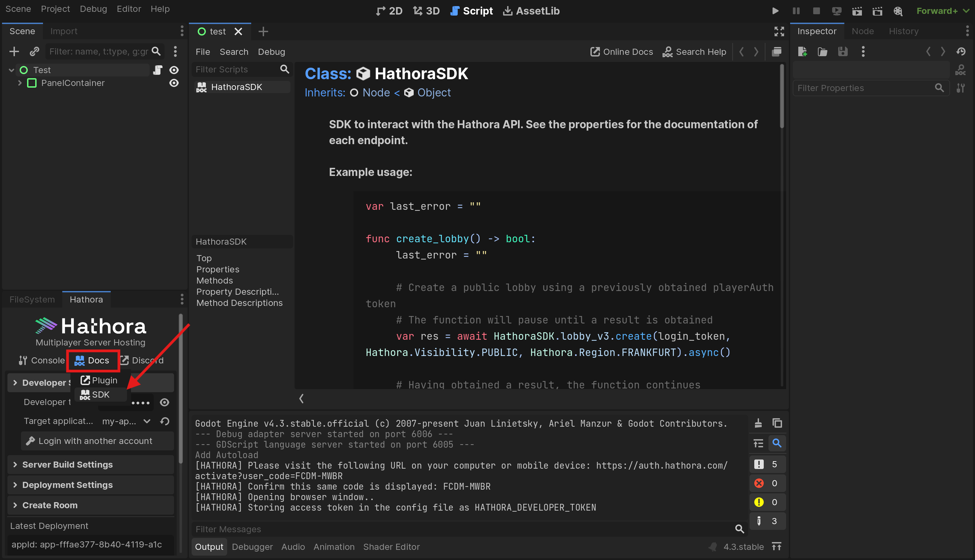Click the instantiate child scene link icon

(x=34, y=51)
